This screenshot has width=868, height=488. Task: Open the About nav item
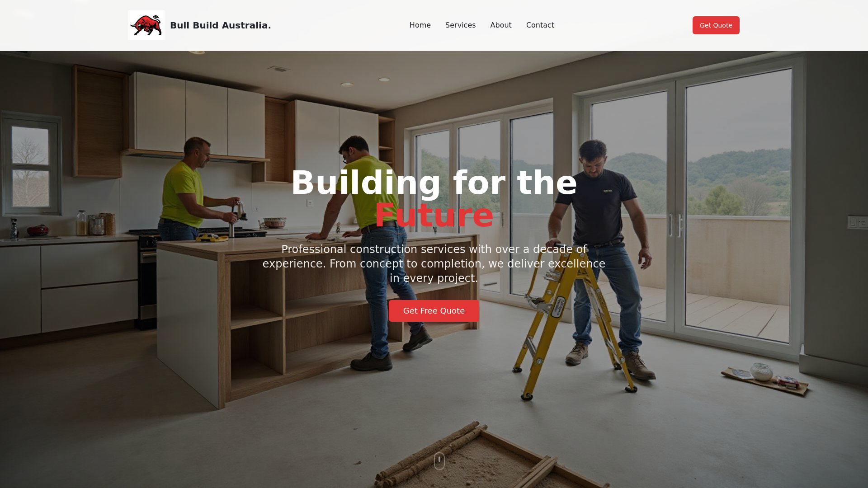501,25
